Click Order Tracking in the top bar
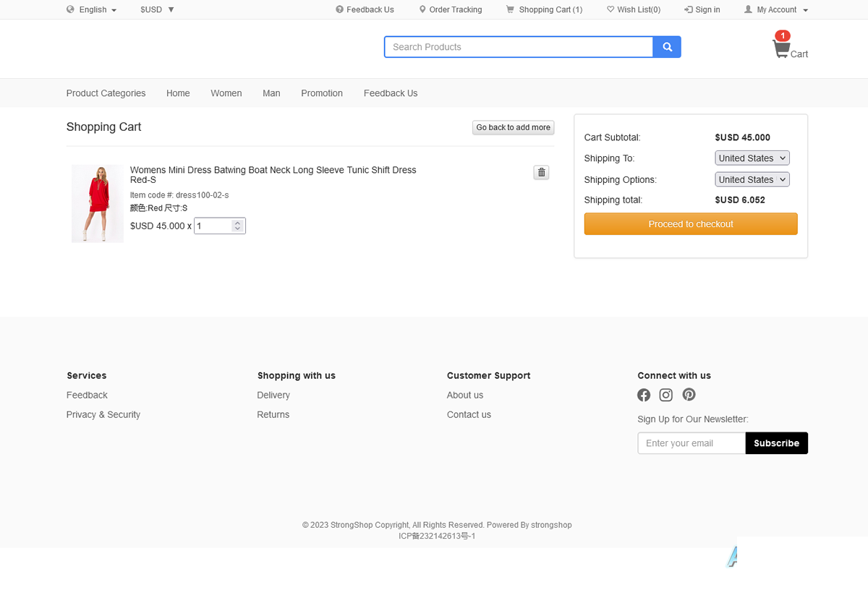The image size is (868, 598). click(x=450, y=9)
